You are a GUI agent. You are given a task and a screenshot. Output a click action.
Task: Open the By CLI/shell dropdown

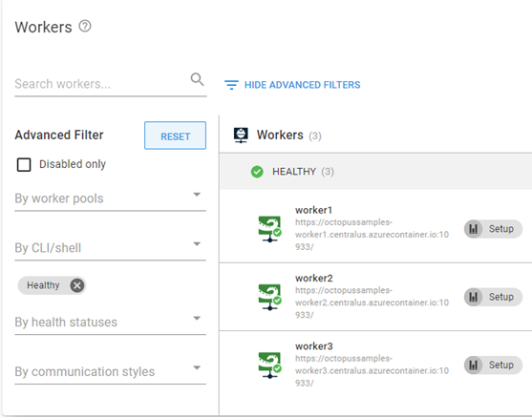pyautogui.click(x=110, y=248)
